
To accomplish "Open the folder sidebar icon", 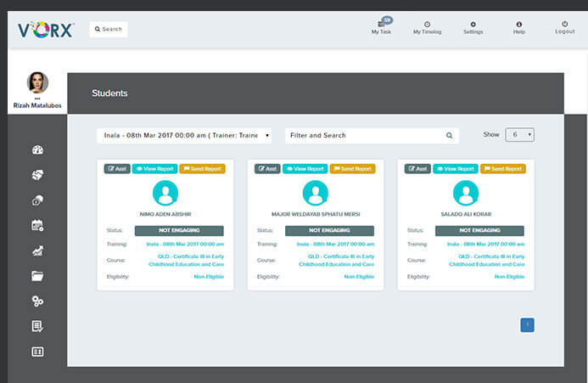I will click(x=37, y=276).
